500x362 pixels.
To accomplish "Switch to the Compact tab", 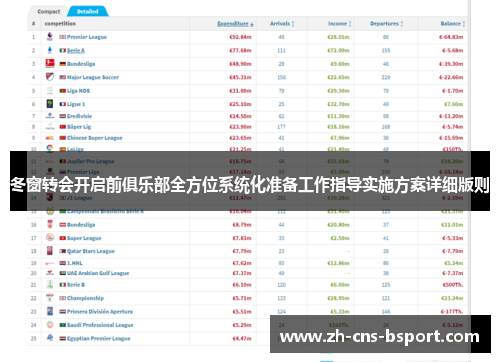I will 49,11.
